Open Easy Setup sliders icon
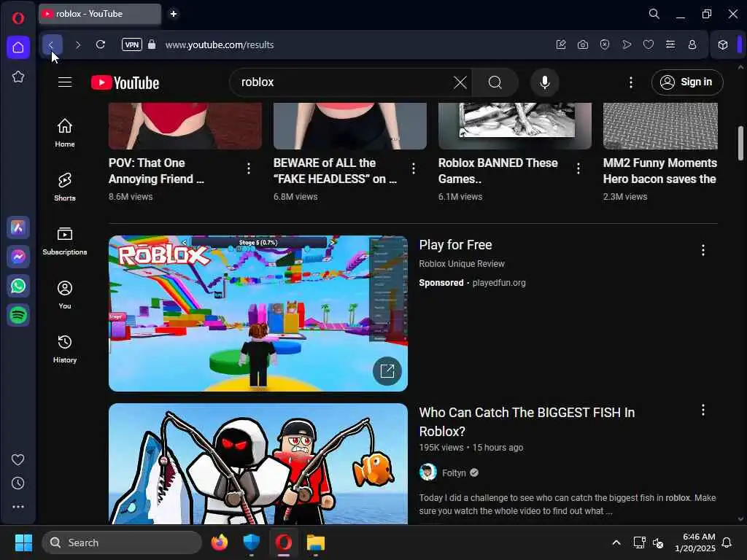Screen dimensions: 747x560 [670, 44]
